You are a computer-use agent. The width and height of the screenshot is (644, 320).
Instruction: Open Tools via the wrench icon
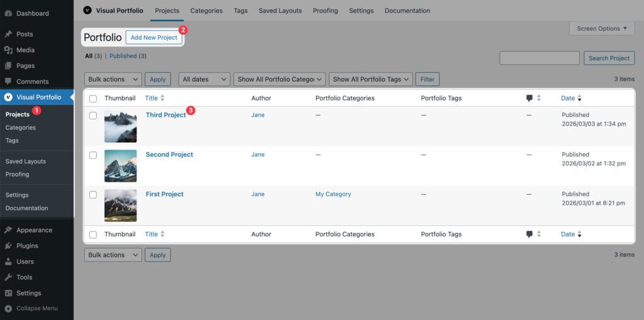(x=8, y=277)
